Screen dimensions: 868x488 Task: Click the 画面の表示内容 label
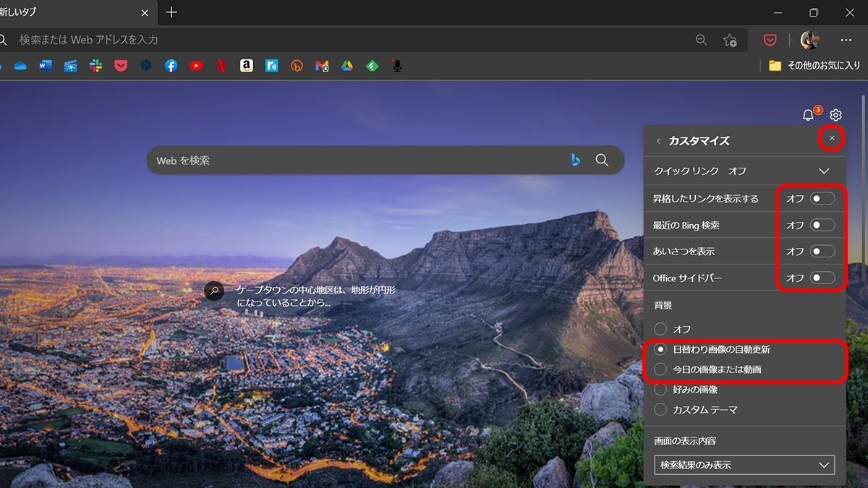tap(685, 440)
